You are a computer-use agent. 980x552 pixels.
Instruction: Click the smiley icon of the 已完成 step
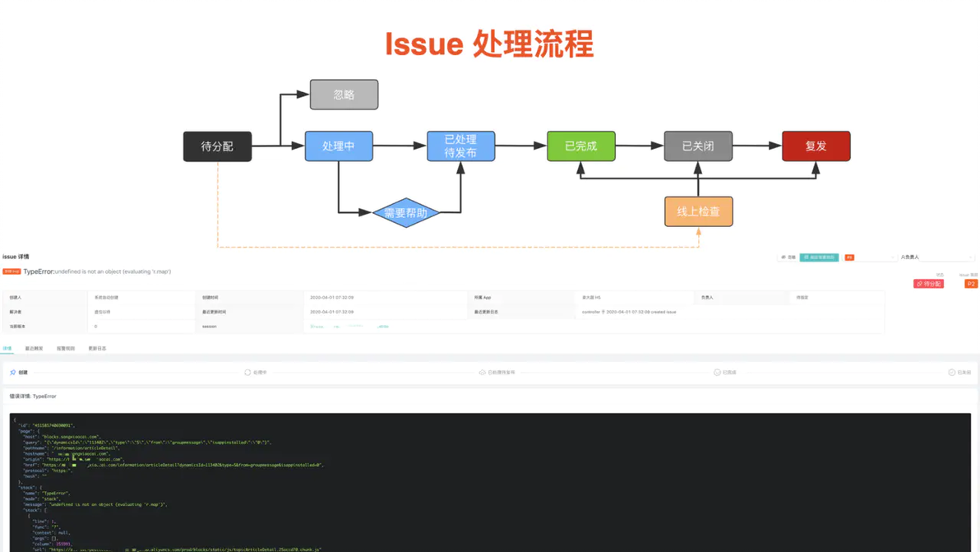coord(717,373)
